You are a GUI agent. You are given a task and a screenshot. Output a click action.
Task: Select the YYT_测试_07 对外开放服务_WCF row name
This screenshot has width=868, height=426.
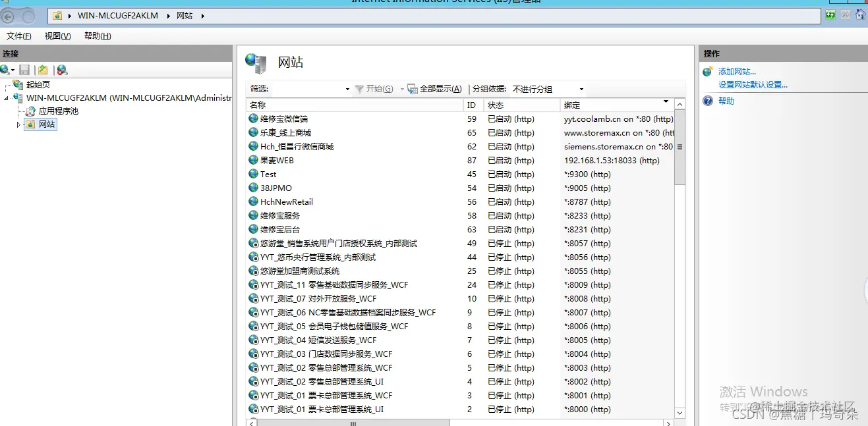click(x=318, y=298)
